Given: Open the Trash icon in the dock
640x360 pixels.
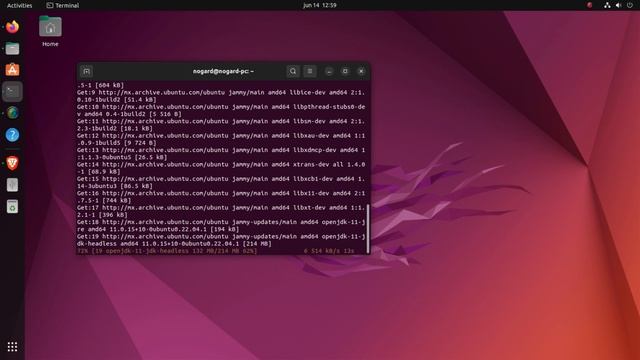Looking at the screenshot, I should tap(12, 207).
